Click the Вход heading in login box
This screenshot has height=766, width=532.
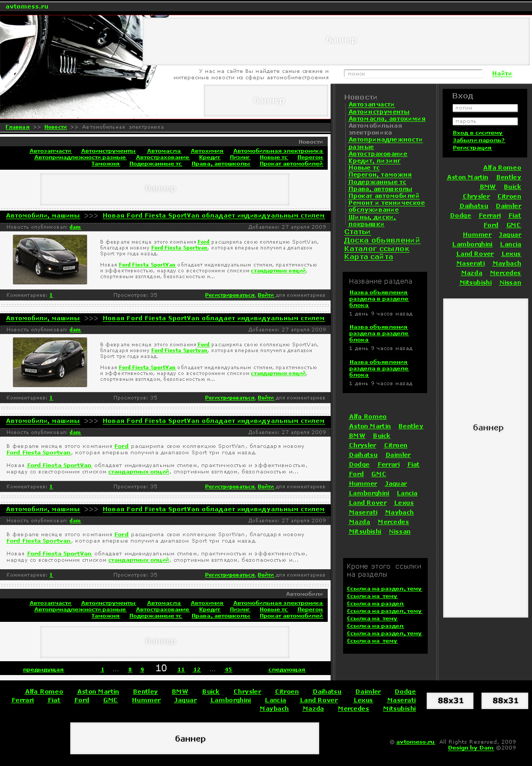[x=462, y=96]
